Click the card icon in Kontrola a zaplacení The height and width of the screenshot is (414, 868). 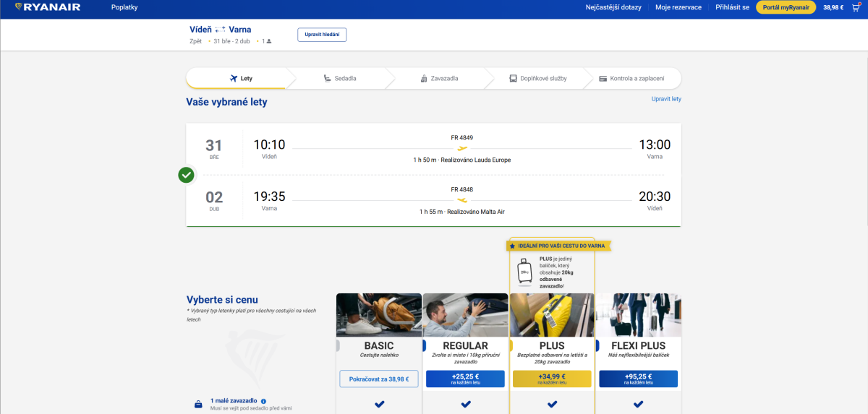(x=603, y=78)
